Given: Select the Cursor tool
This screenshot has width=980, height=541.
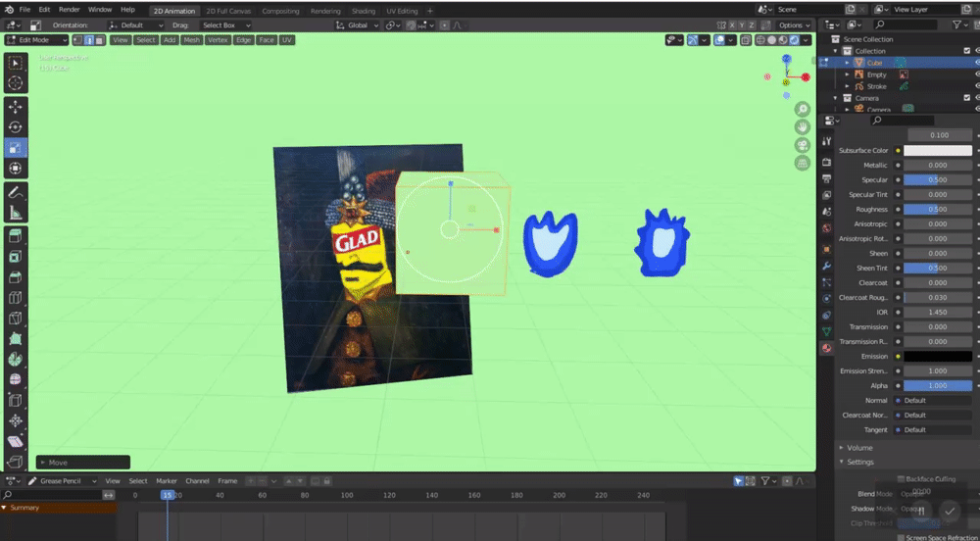Looking at the screenshot, I should pos(15,83).
